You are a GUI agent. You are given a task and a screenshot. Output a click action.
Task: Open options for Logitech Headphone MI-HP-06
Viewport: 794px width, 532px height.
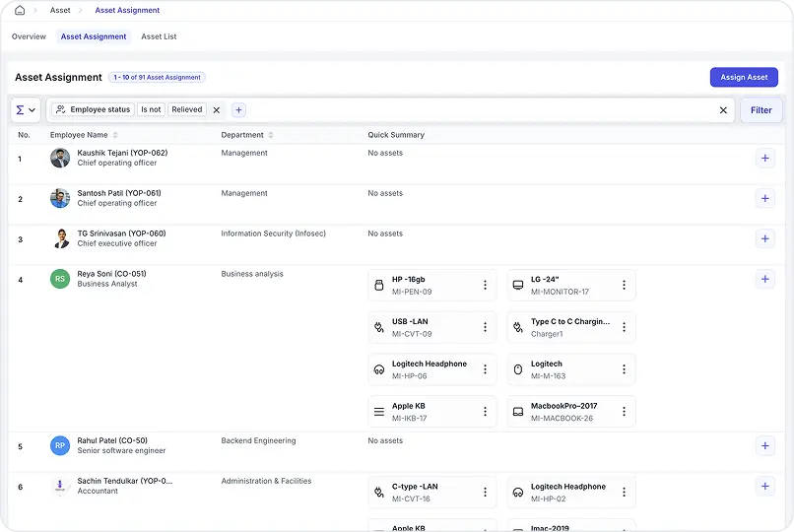point(485,369)
